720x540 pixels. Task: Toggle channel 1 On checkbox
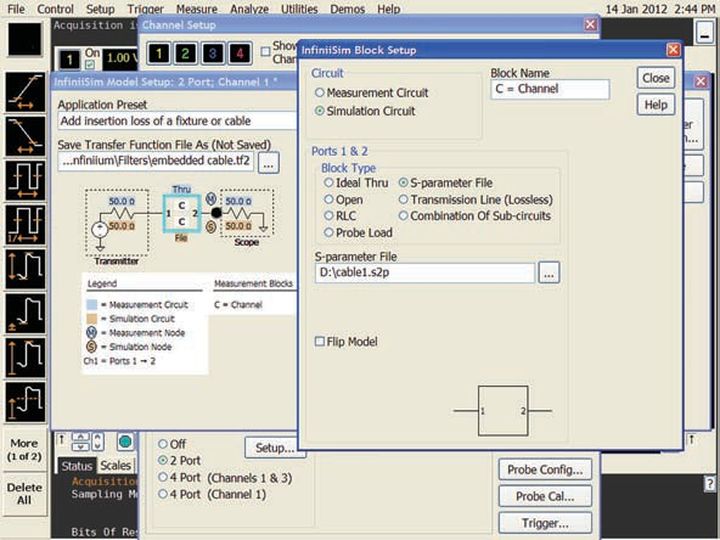pyautogui.click(x=90, y=65)
